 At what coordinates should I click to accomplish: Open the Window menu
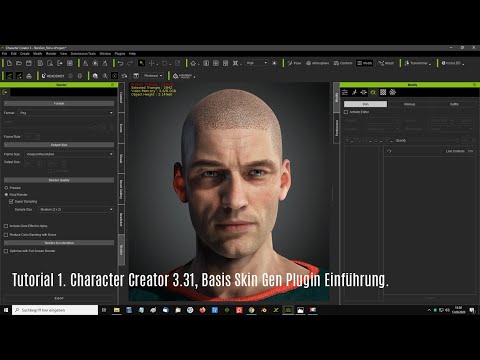coord(105,53)
